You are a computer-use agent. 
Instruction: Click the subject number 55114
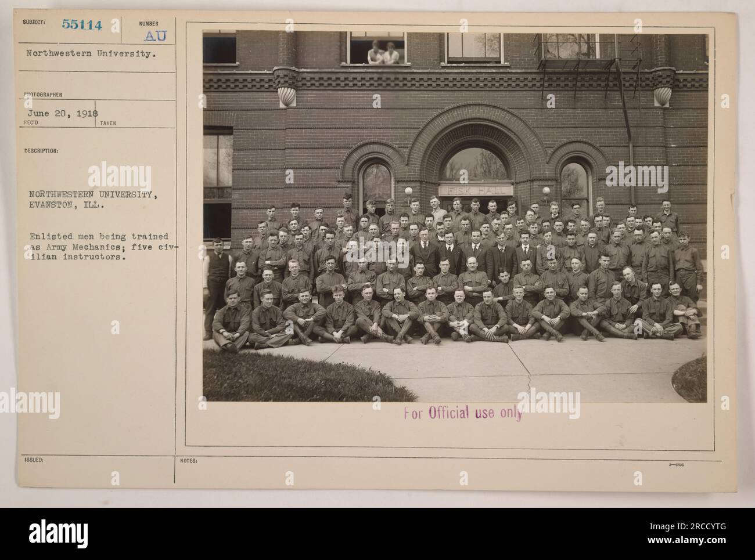(81, 26)
